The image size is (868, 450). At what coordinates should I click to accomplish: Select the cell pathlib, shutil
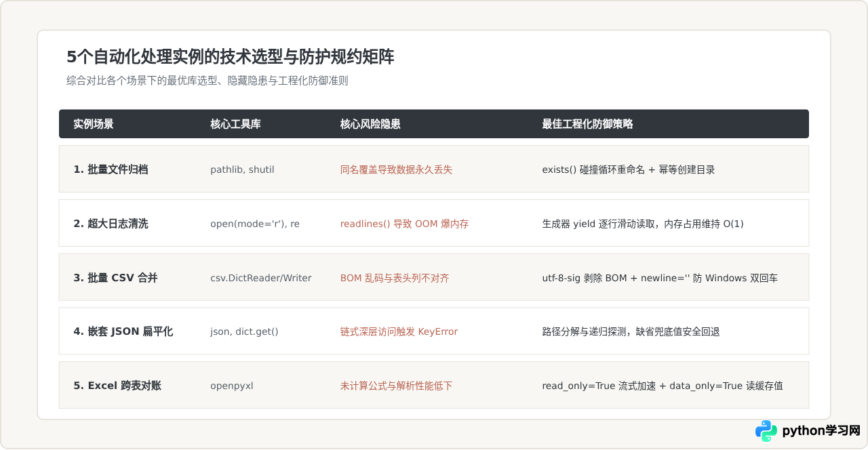[242, 169]
